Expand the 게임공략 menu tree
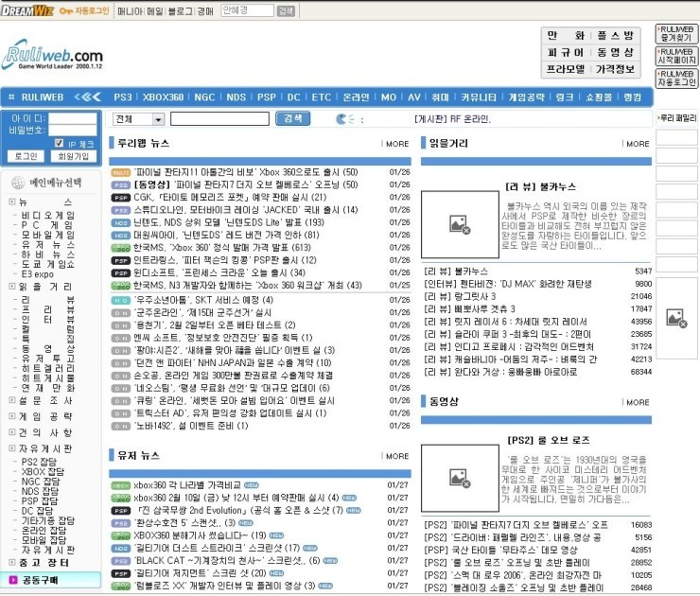This screenshot has width=700, height=596. pyautogui.click(x=12, y=416)
